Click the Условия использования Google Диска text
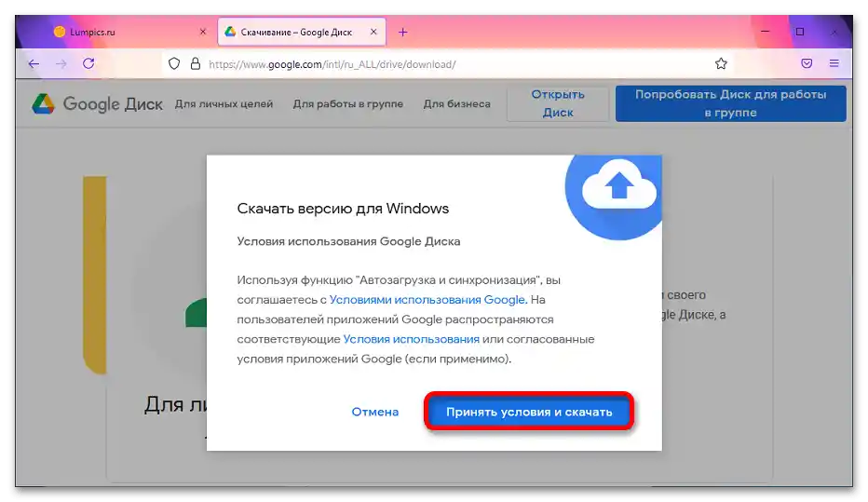868x502 pixels. pos(348,241)
